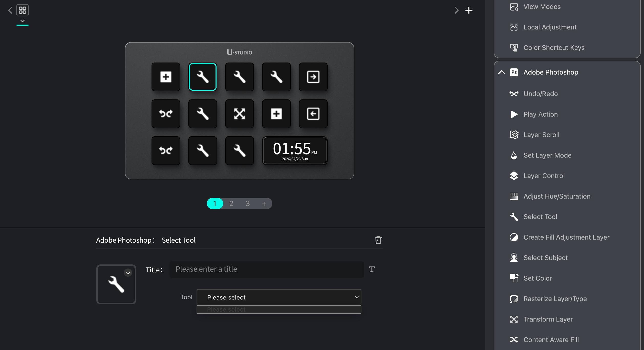Screen dimensions: 644x350
Task: Select Undo/Redo under Adobe Photoshop
Action: click(540, 94)
